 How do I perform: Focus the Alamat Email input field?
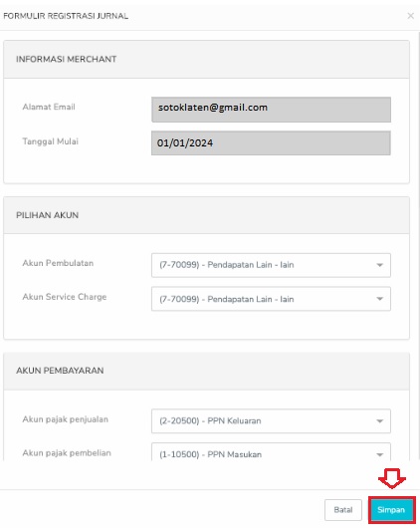271,110
